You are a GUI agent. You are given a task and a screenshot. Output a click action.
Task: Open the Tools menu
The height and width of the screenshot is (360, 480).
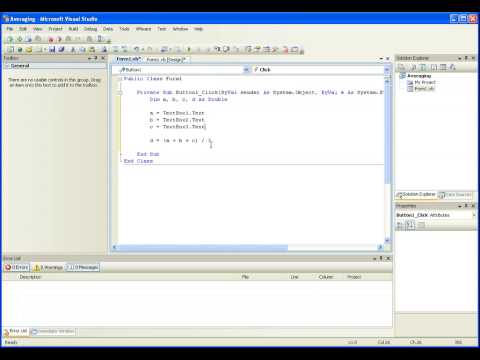[x=124, y=29]
